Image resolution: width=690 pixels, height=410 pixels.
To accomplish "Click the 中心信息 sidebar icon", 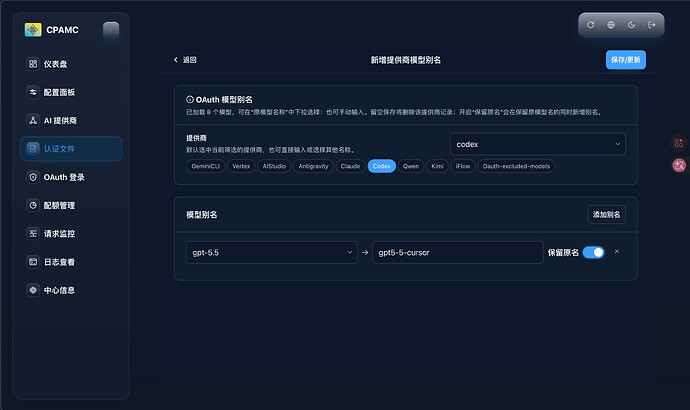I will pos(33,290).
